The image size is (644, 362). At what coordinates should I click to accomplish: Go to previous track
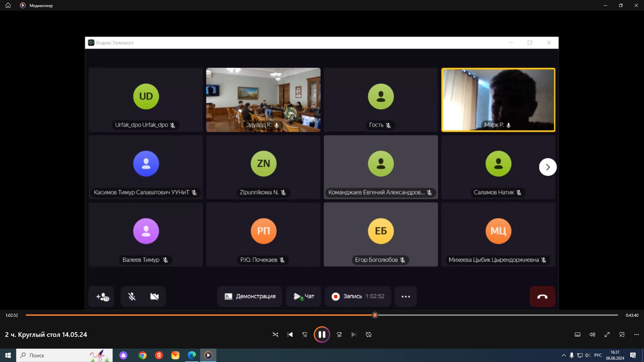290,335
